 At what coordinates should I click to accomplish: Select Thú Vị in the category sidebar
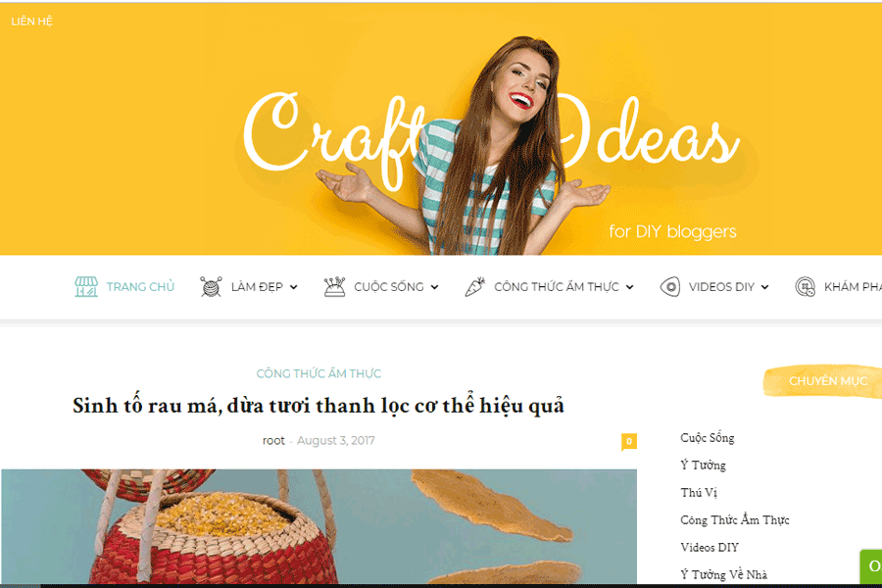point(699,492)
